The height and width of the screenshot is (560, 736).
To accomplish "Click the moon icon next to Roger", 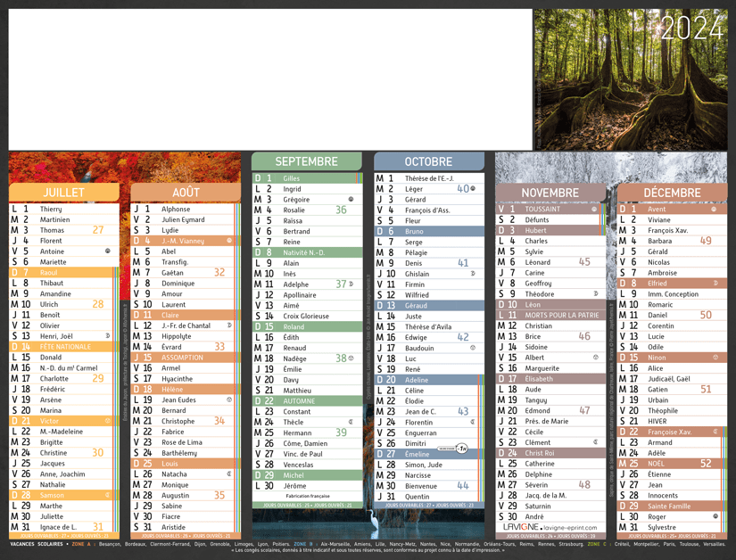I will 715,516.
